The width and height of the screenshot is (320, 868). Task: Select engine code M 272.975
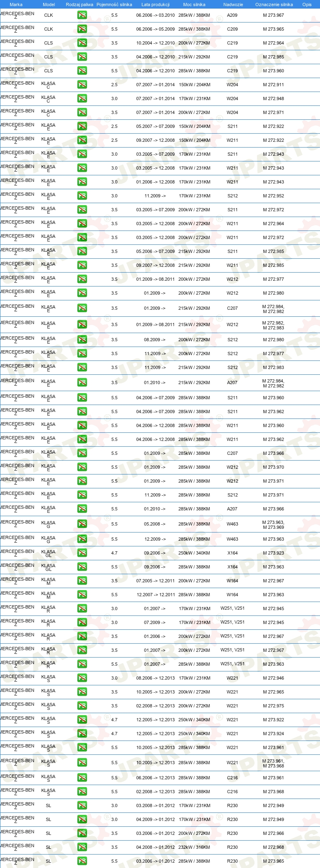coord(273,706)
